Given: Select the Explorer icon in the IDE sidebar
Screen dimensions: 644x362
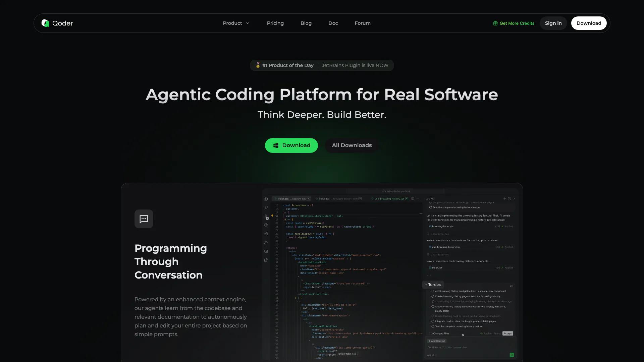Looking at the screenshot, I should point(266,199).
